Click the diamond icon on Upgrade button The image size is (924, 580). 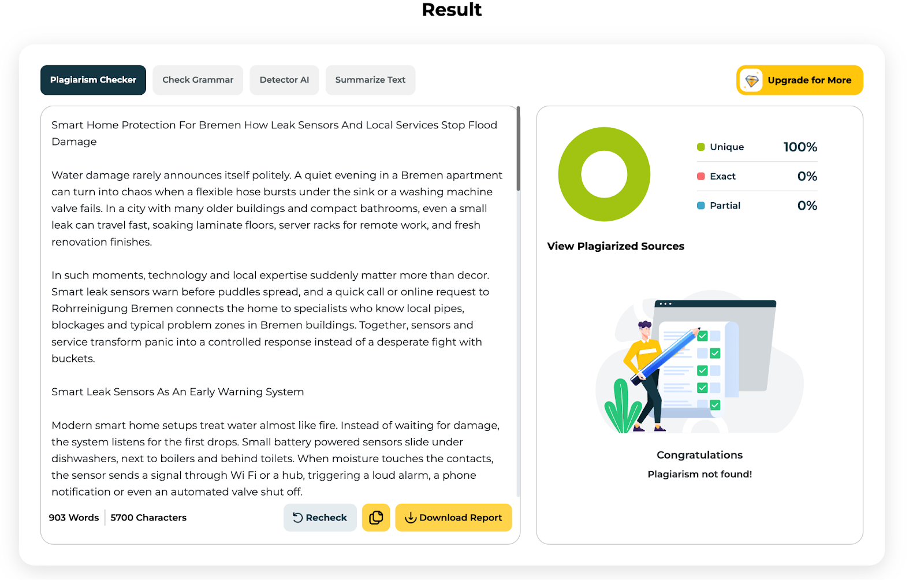pyautogui.click(x=751, y=80)
